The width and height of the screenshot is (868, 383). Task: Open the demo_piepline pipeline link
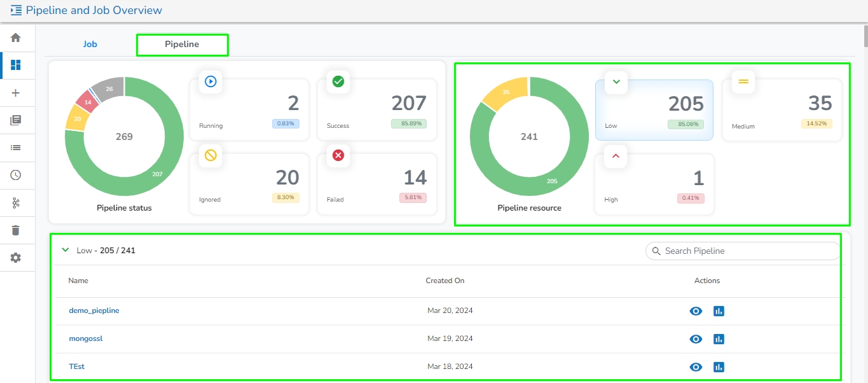(94, 311)
